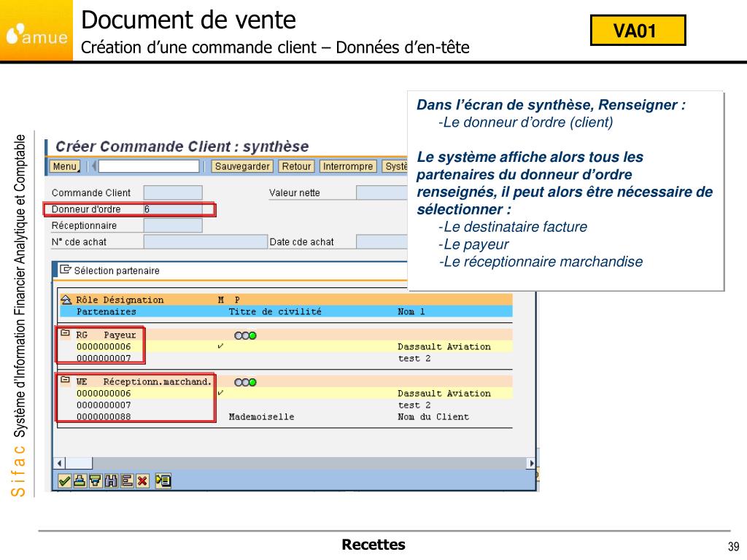Click the amue logo
Viewport: 747px width, 560px height.
click(36, 31)
